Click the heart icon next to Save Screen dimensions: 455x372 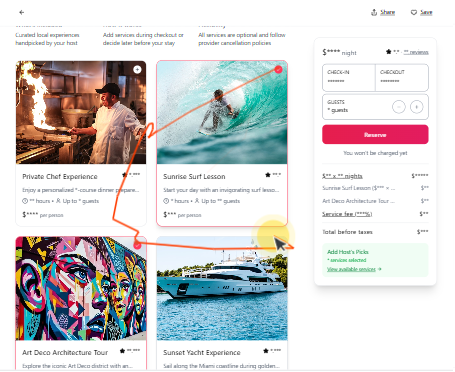coord(414,12)
